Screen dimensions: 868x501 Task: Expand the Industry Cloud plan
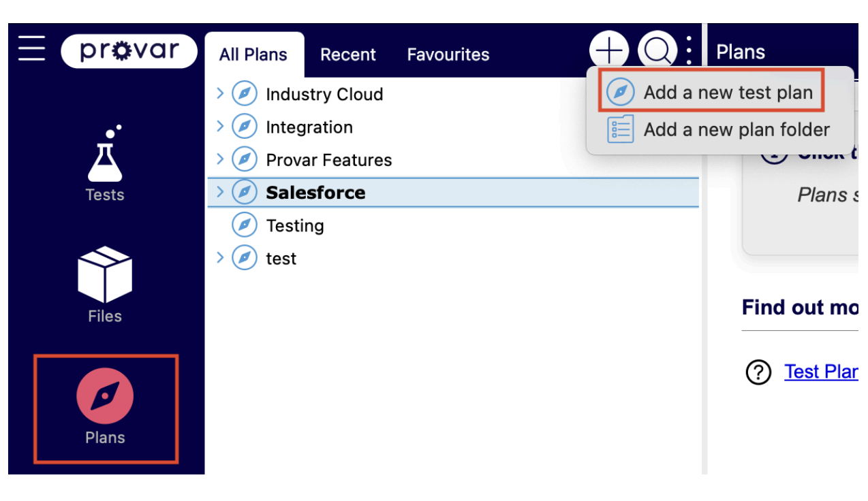[219, 93]
